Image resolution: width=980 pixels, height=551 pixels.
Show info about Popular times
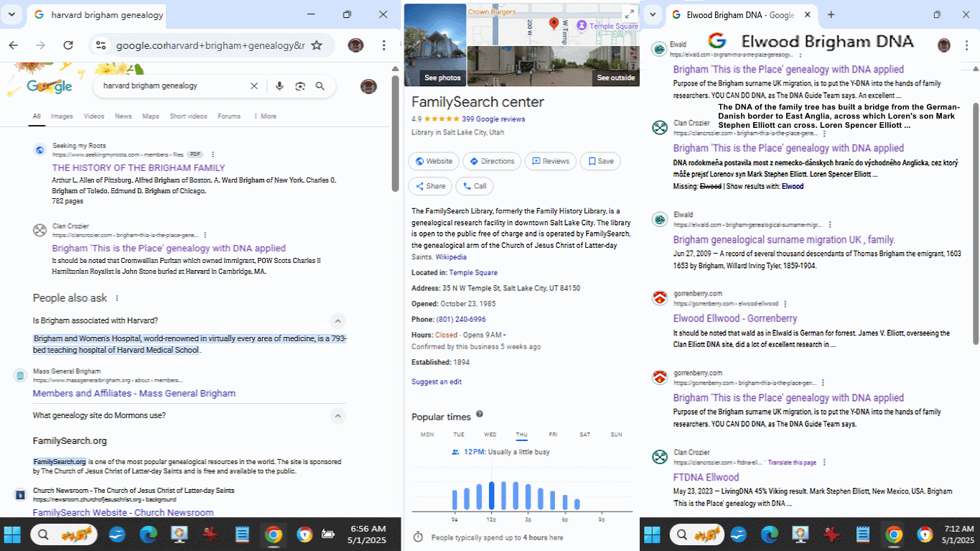pyautogui.click(x=480, y=414)
